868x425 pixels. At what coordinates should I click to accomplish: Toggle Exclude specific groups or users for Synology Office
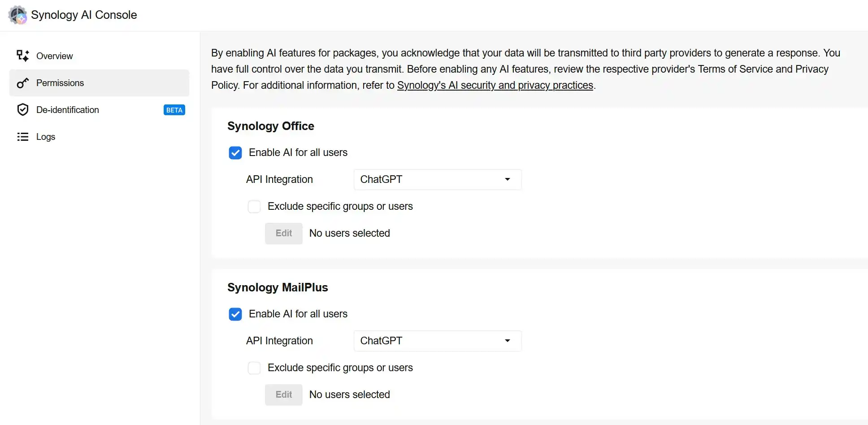pos(254,207)
